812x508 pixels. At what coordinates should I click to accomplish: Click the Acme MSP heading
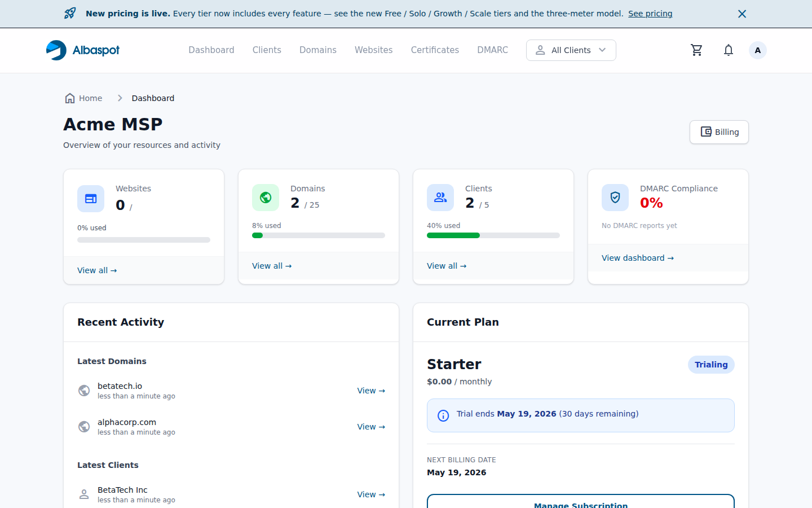click(x=113, y=124)
